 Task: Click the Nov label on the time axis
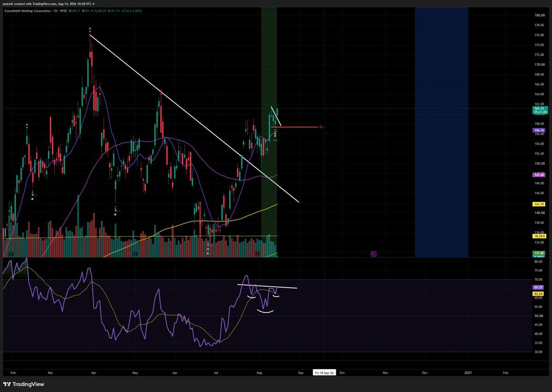385,373
